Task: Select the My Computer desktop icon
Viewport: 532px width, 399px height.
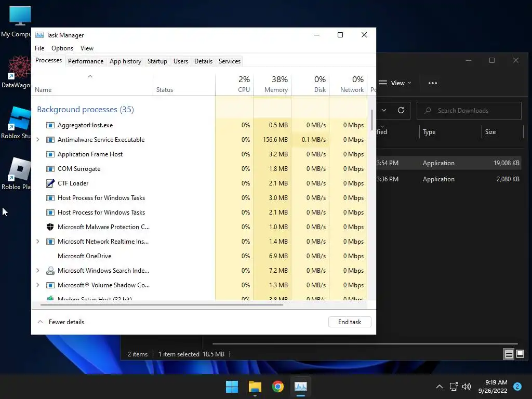Action: [x=16, y=22]
